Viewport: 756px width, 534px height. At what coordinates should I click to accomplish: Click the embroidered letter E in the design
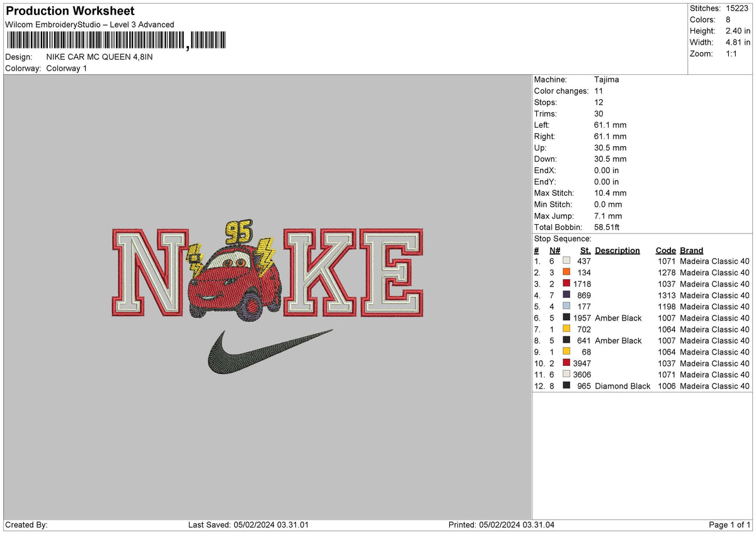tap(392, 272)
